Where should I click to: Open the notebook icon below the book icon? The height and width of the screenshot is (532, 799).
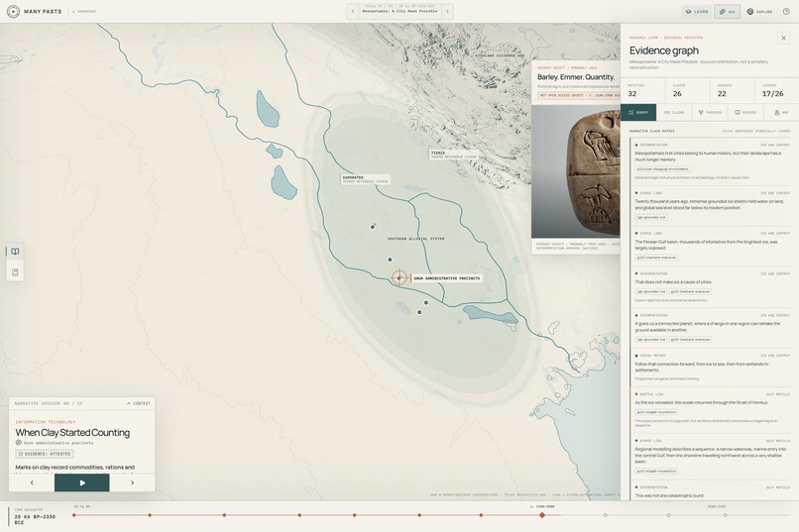click(x=15, y=272)
